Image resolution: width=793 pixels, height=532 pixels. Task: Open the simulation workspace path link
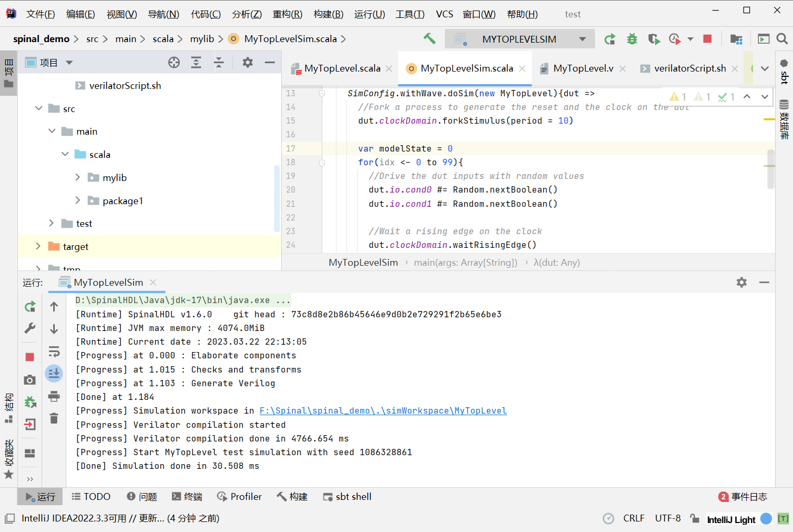[383, 410]
